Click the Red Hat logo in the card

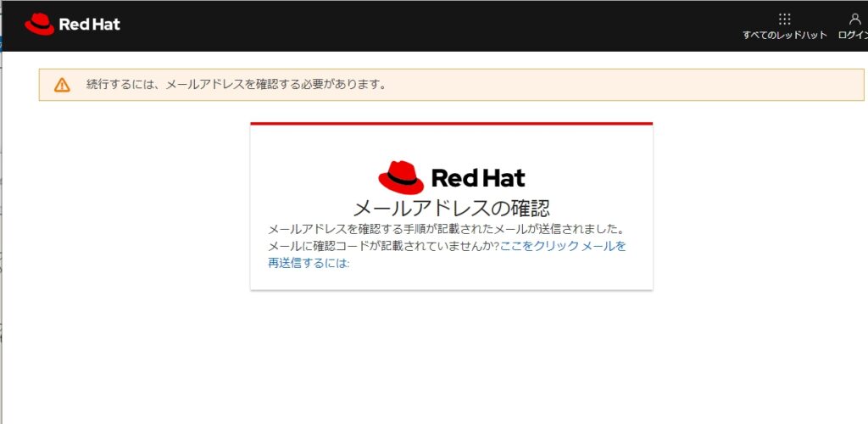pyautogui.click(x=452, y=178)
